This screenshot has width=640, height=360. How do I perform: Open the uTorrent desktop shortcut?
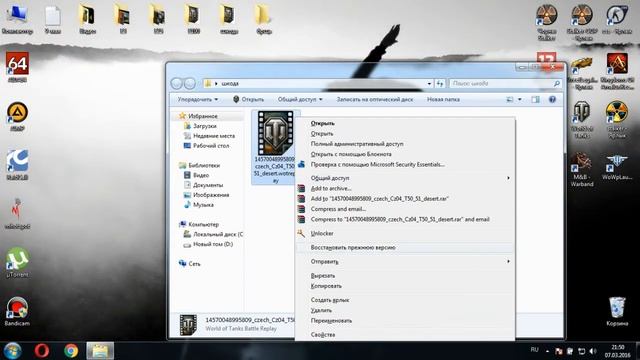coord(17,262)
